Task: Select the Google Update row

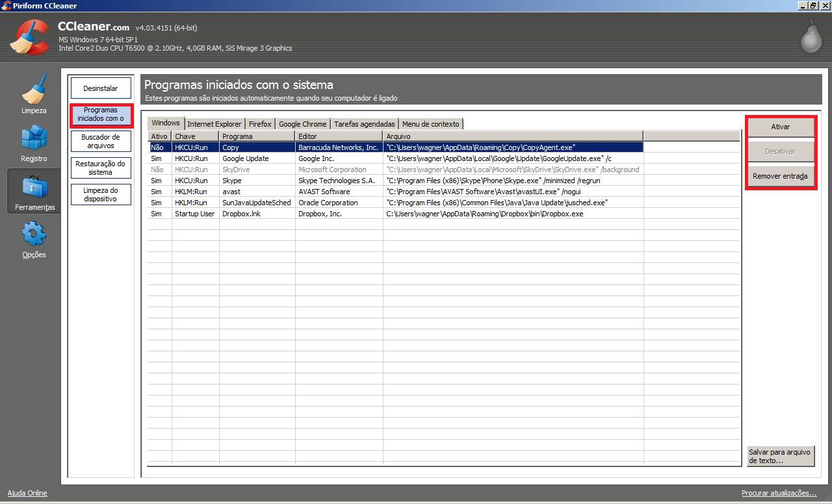Action: [396, 158]
